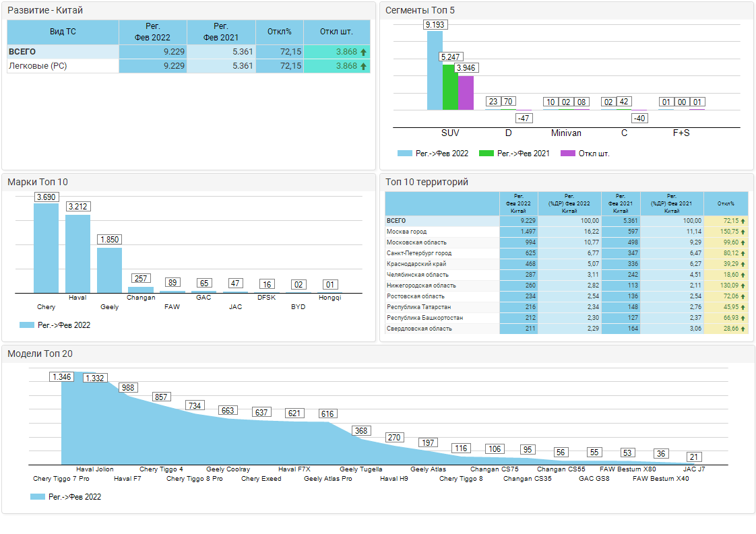Click green arrow next to Нижегородская область 130,09
Screen dimensions: 756x534
point(743,286)
